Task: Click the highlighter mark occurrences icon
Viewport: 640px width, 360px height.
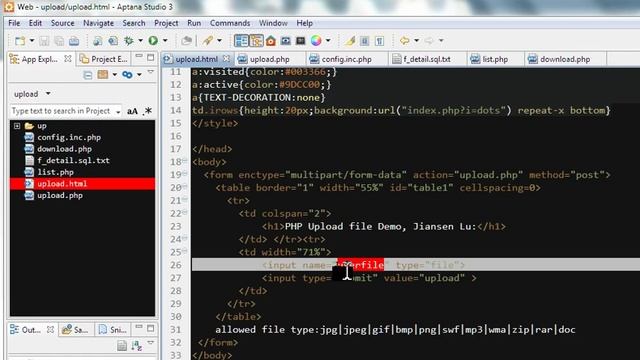Action: tap(350, 40)
